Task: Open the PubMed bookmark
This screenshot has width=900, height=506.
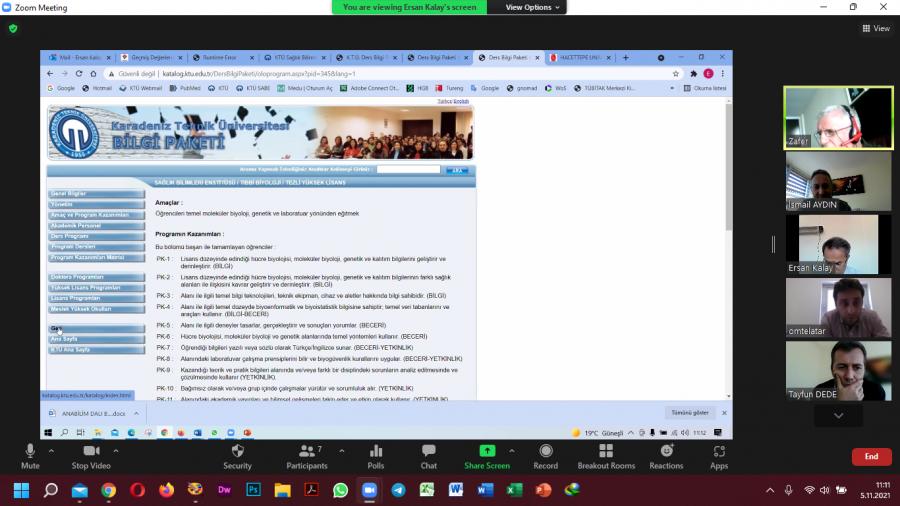Action: 185,88
